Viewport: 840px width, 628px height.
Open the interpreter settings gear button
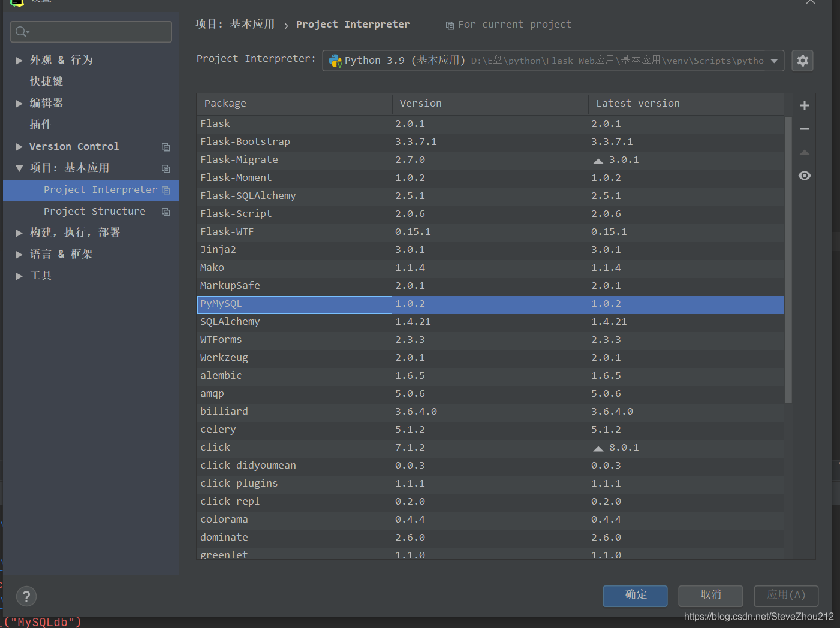click(802, 61)
